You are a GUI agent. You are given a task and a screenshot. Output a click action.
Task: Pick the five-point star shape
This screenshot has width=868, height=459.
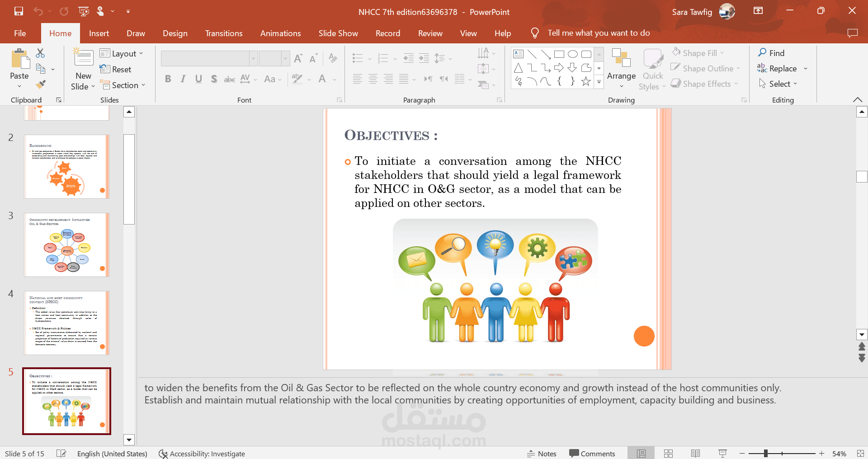586,81
